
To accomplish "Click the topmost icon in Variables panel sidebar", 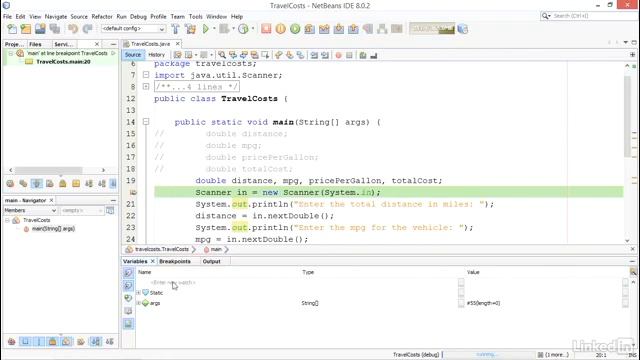I will 128,273.
